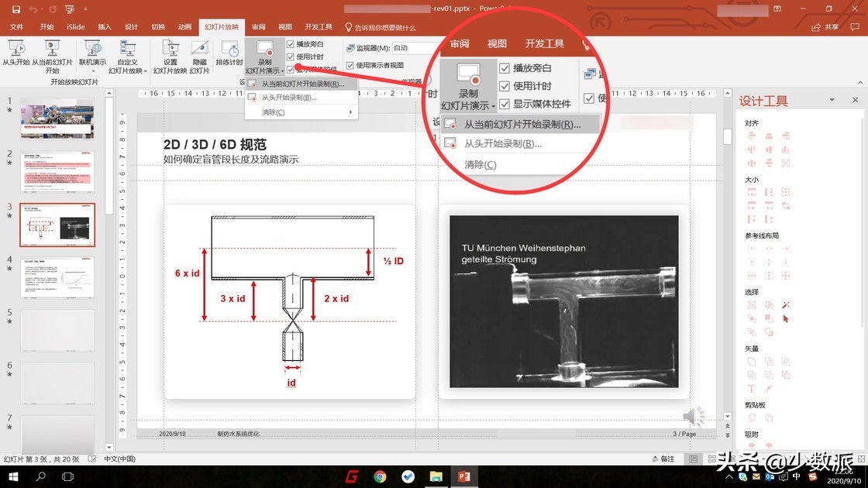Select the align left icon under 对齐
The height and width of the screenshot is (488, 868).
click(752, 136)
